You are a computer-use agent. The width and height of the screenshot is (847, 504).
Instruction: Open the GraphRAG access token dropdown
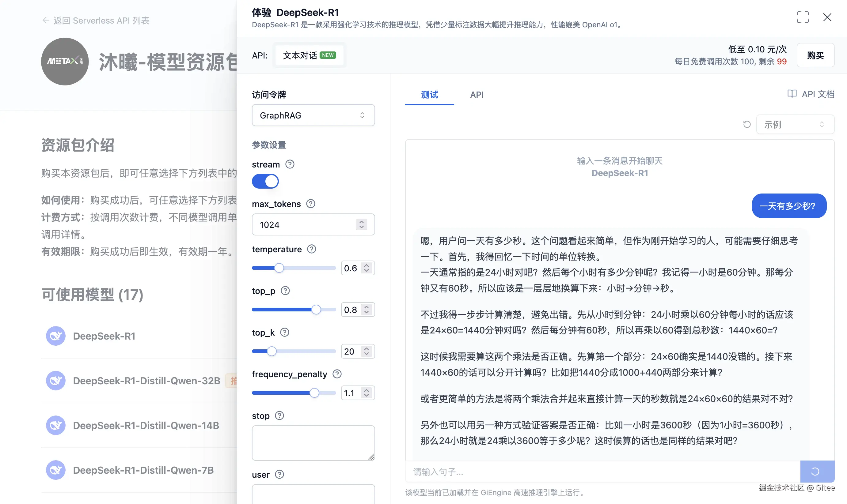(313, 115)
